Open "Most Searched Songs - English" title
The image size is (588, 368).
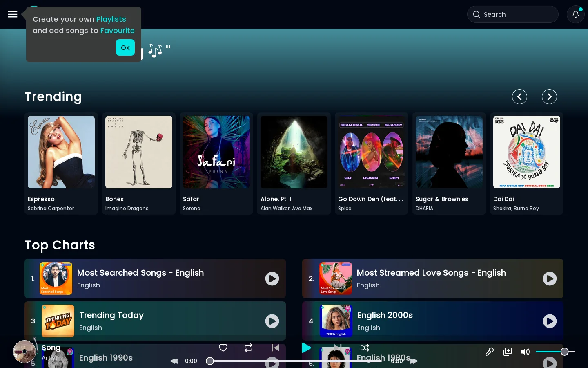point(140,273)
